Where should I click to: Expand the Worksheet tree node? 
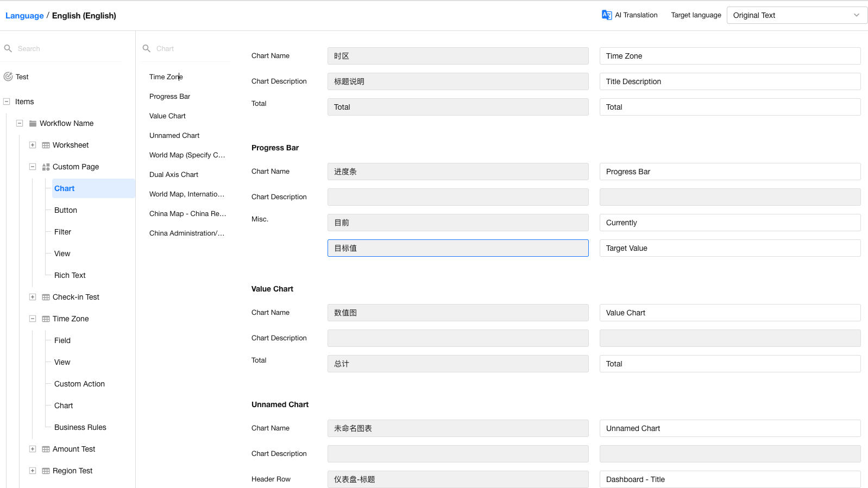click(x=33, y=145)
